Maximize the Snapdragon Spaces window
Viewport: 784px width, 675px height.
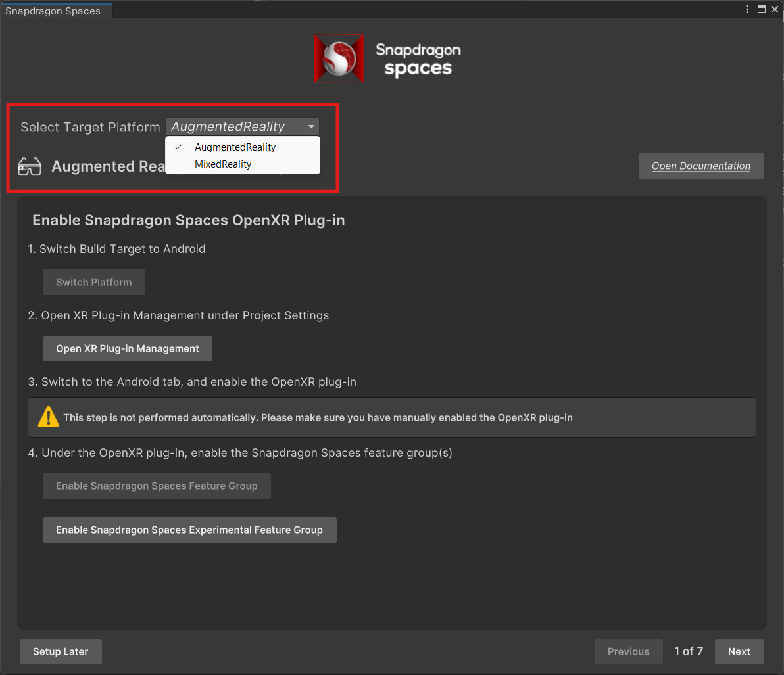click(762, 9)
